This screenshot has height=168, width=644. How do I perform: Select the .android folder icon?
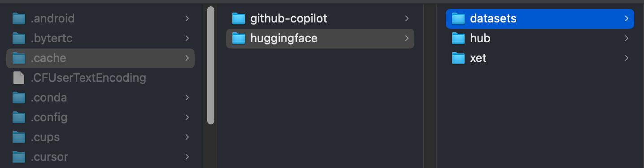click(x=19, y=19)
